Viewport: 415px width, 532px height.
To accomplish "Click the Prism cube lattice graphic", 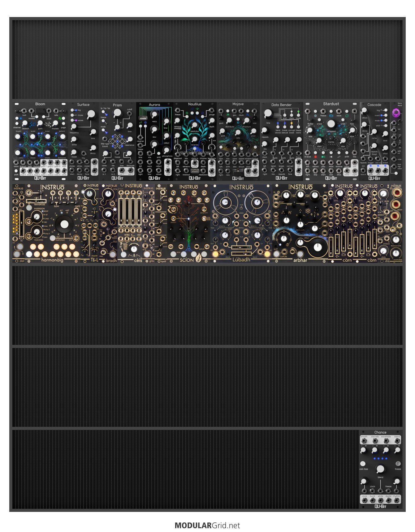I will click(x=117, y=141).
